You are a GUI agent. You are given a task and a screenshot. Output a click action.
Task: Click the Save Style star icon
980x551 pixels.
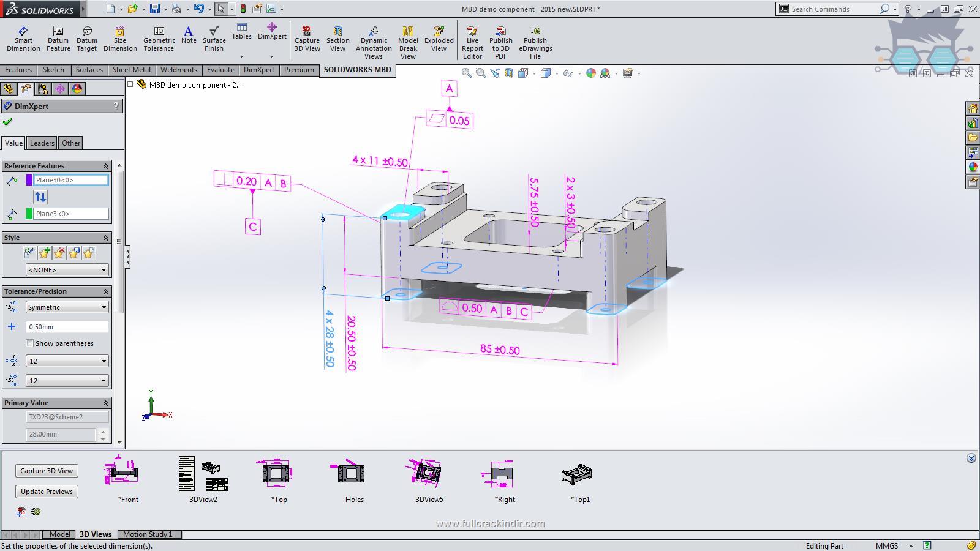coord(73,253)
